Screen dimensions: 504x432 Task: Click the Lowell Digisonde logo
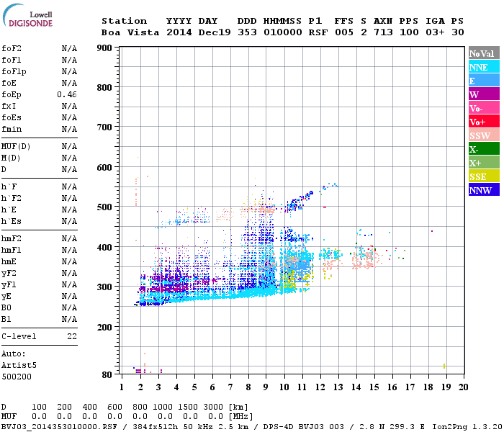(27, 15)
